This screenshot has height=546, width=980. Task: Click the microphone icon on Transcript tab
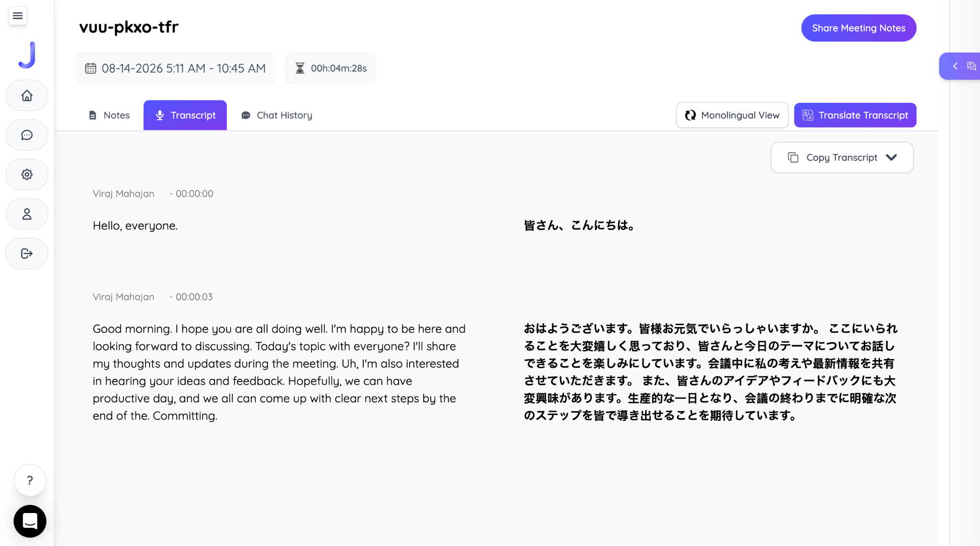click(x=160, y=115)
